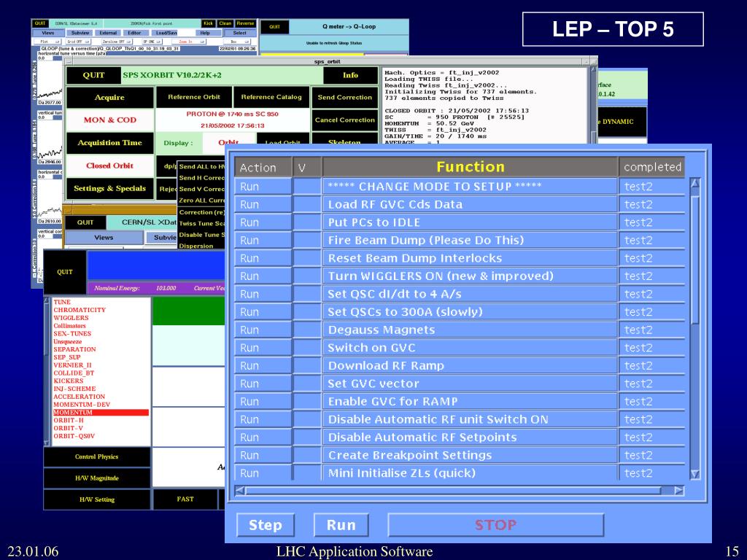Click the horizontal scrollbar left arrow
The image size is (747, 560).
click(x=240, y=491)
